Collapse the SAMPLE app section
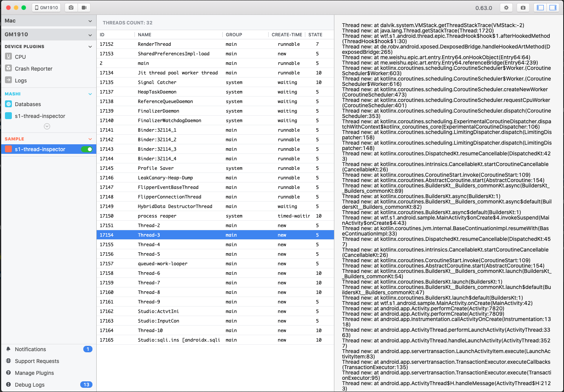564x392 pixels. 90,139
